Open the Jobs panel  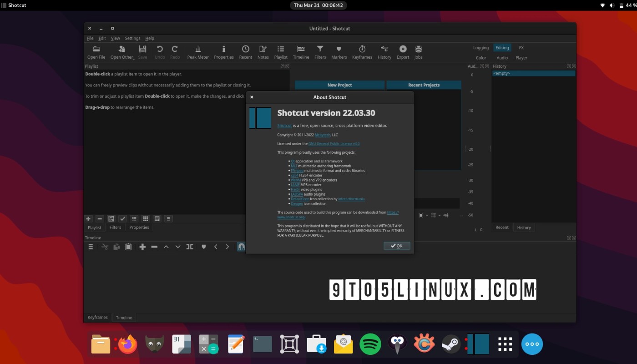(418, 52)
